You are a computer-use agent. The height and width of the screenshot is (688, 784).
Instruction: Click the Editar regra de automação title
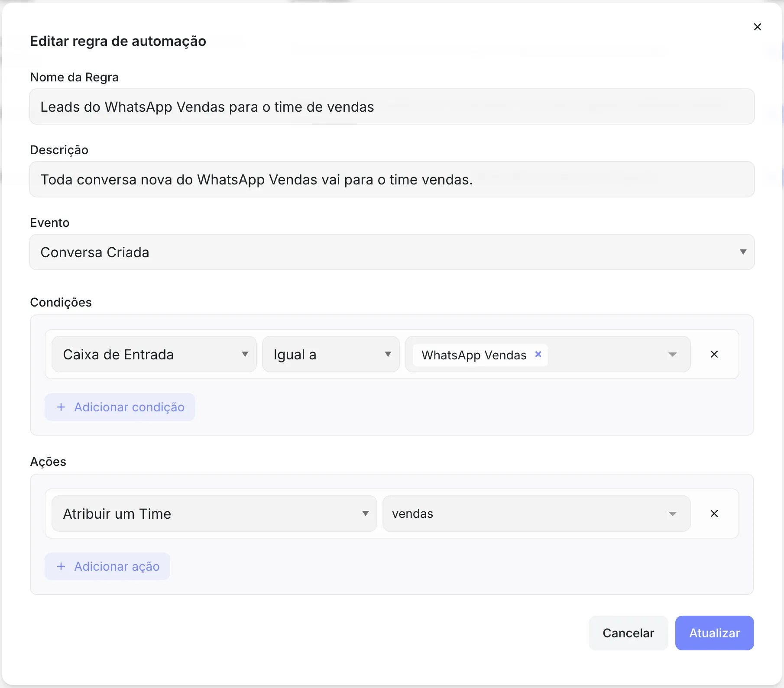tap(118, 41)
